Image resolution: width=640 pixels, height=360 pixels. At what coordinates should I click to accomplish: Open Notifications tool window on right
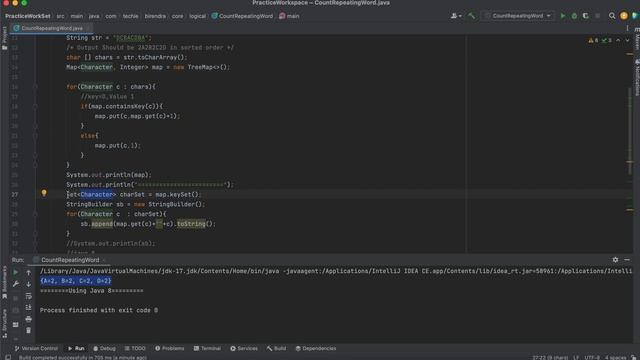point(637,78)
